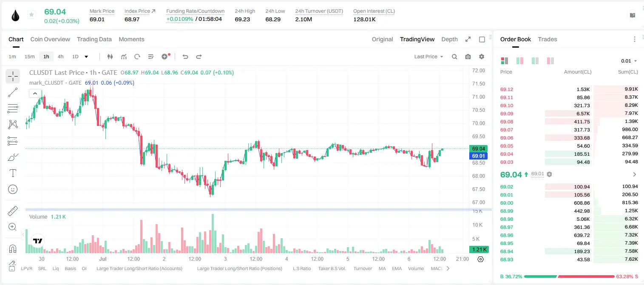Expand the Last Price dropdown

pyautogui.click(x=428, y=57)
